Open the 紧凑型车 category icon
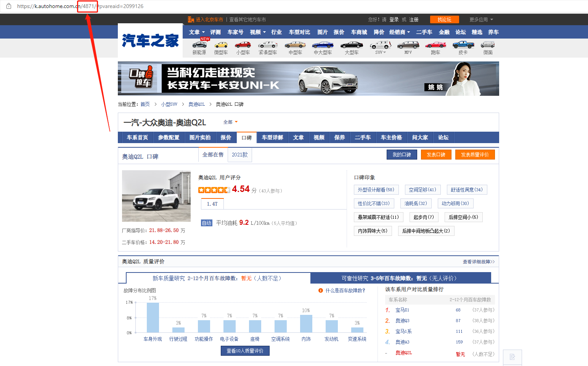This screenshot has width=588, height=366. click(x=268, y=45)
